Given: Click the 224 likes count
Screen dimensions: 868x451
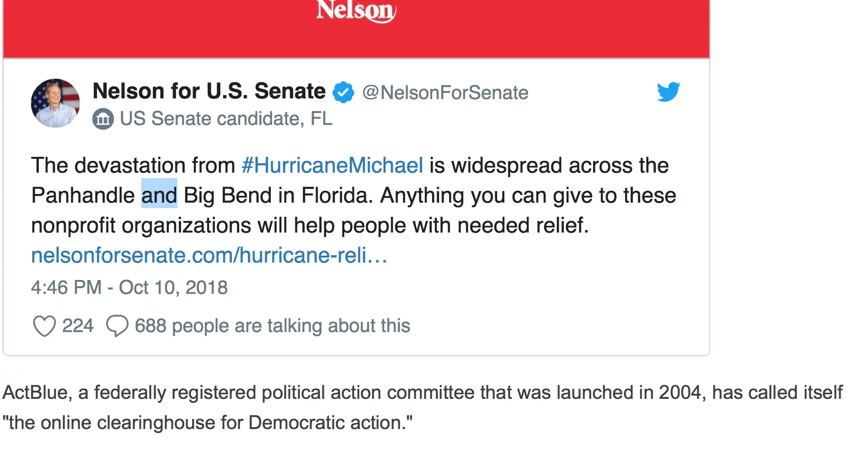Looking at the screenshot, I should click(x=78, y=326).
